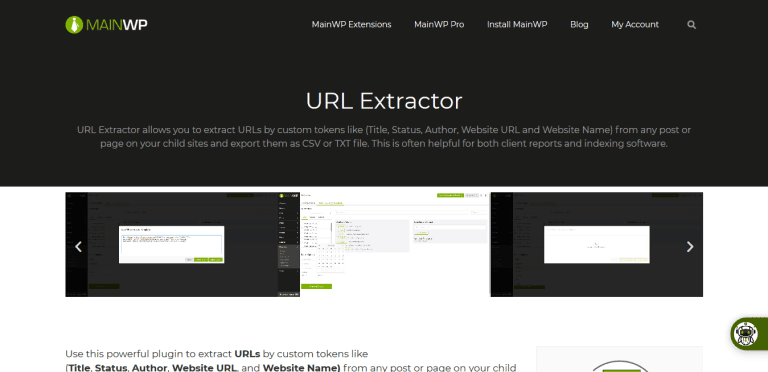Click the MainWP logo
This screenshot has width=768, height=372.
coord(106,24)
